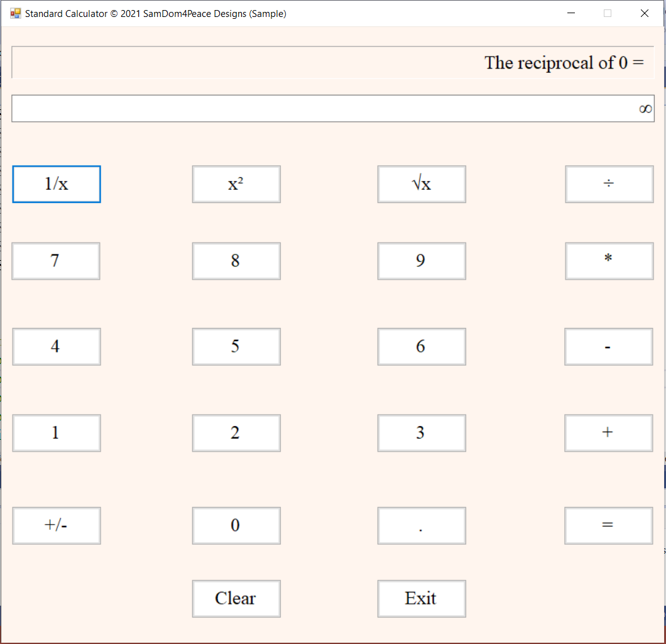Toggle sign with the +/- button
Screen dimensions: 666x644
(56, 525)
